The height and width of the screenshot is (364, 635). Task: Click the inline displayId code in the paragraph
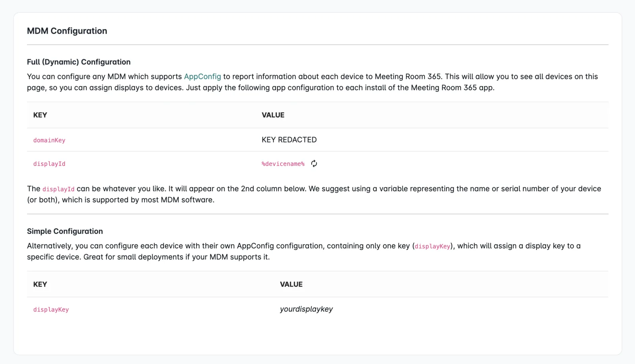point(58,189)
